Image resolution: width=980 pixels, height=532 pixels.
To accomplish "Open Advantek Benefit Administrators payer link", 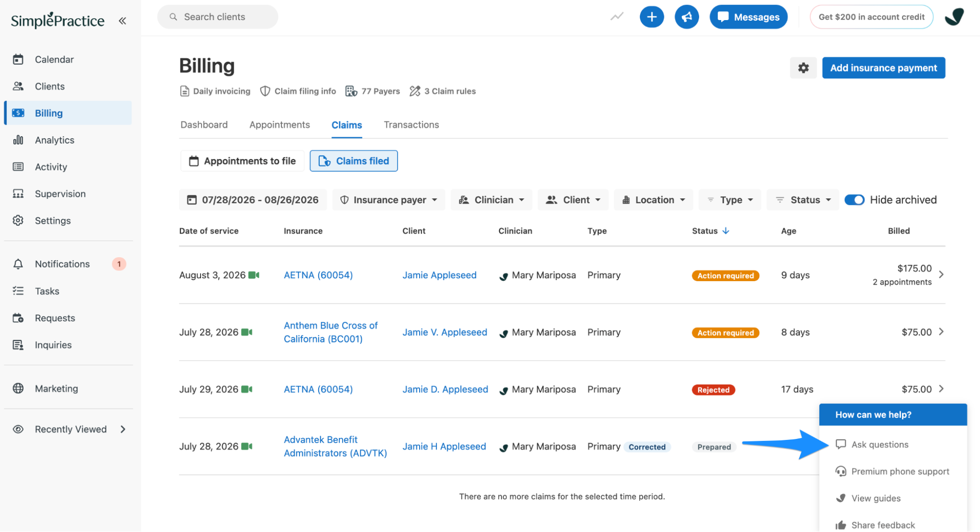I will click(x=335, y=446).
